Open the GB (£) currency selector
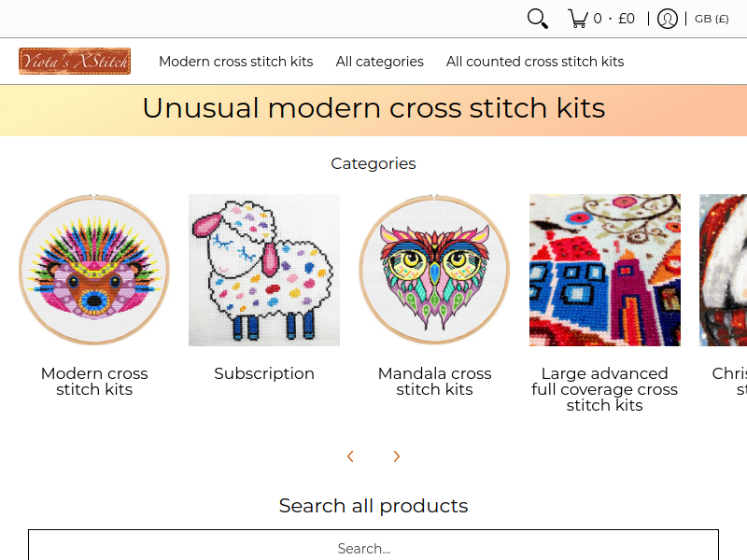The height and width of the screenshot is (560, 747). pos(712,19)
